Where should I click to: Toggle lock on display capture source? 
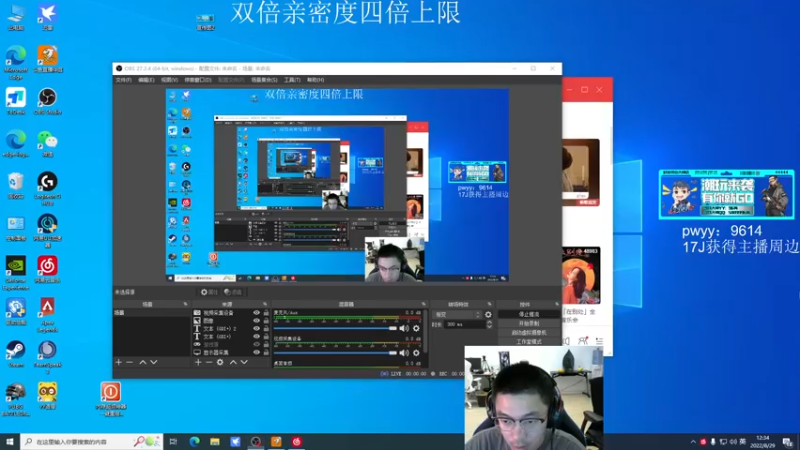point(266,353)
